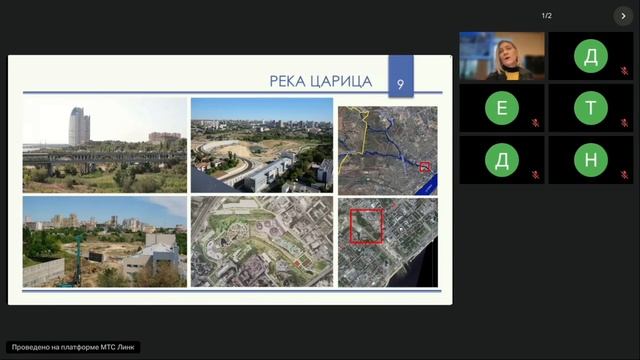Open city satellite map with red square
Image resolution: width=640 pixels, height=360 pixels.
click(388, 242)
